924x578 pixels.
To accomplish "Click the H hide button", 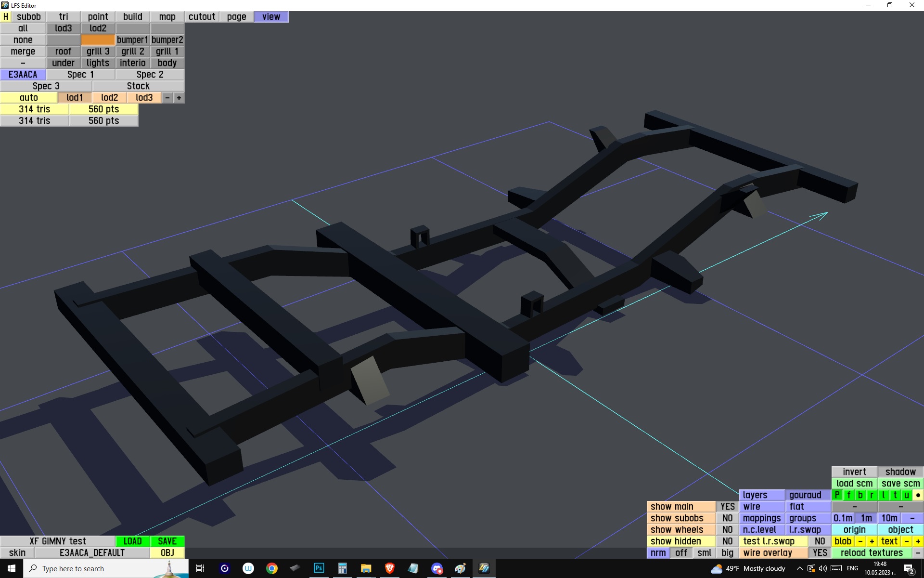I will click(6, 17).
